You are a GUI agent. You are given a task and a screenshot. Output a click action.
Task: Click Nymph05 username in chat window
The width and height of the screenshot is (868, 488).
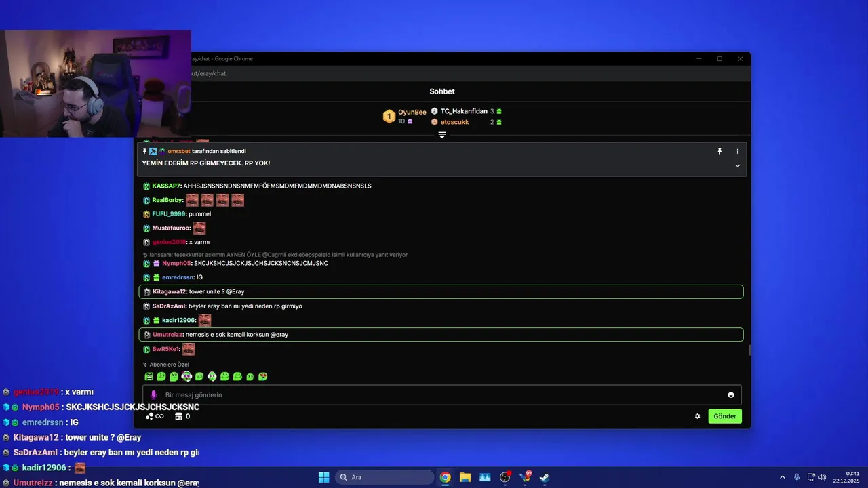(176, 263)
